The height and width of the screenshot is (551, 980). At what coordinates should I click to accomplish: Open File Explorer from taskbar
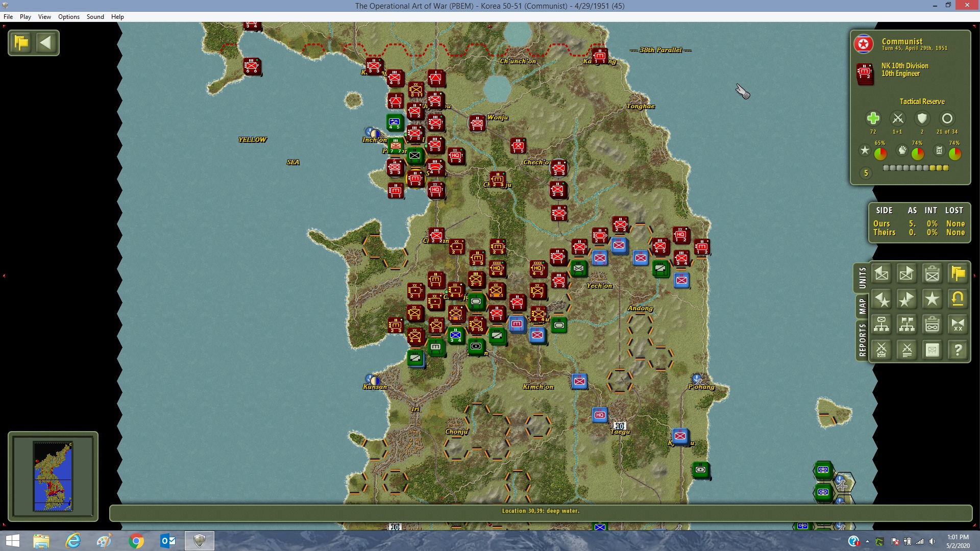[x=41, y=541]
